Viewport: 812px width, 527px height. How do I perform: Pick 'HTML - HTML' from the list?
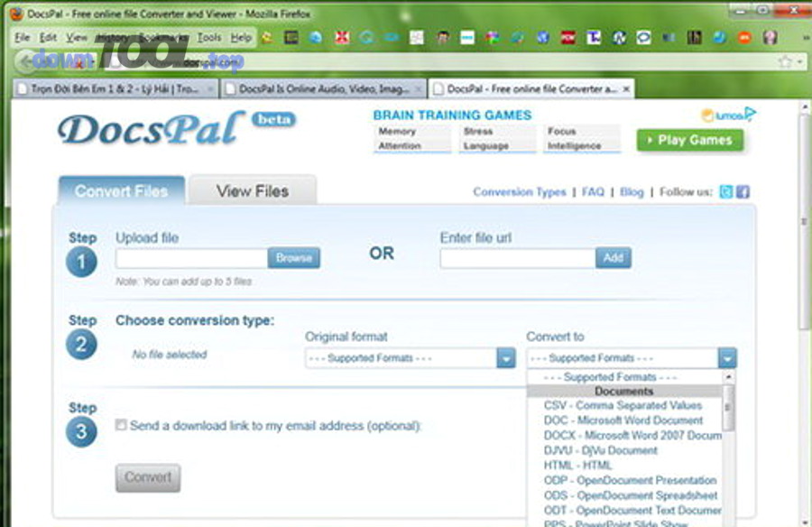(x=623, y=466)
